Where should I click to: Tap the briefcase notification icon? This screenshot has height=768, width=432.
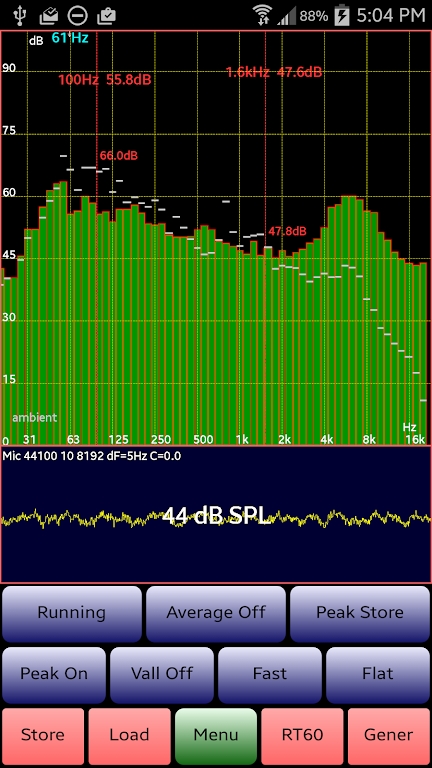coord(106,16)
